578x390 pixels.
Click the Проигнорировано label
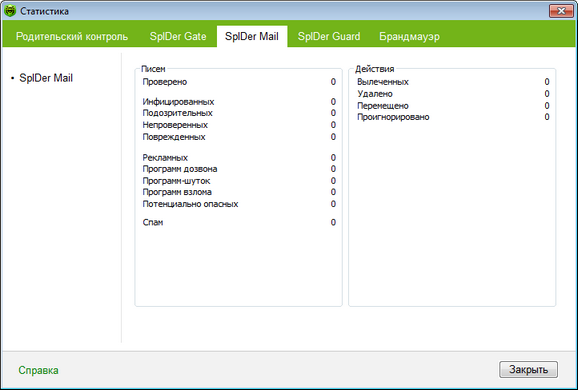[393, 117]
